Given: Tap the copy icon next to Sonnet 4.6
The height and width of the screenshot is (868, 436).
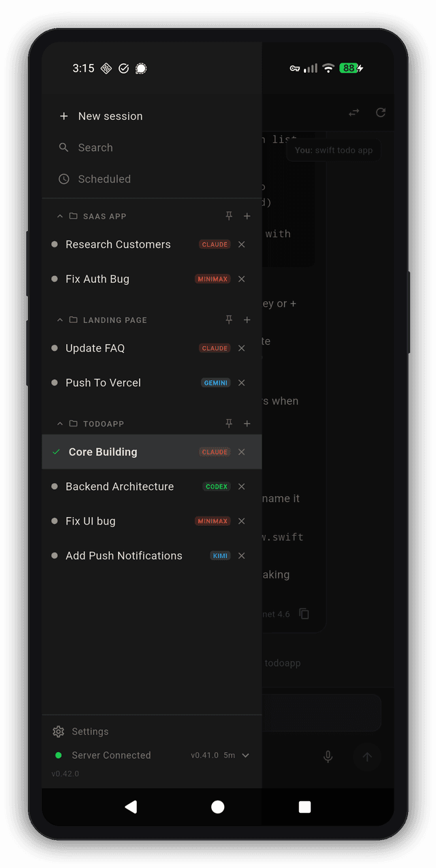Looking at the screenshot, I should click(x=304, y=613).
